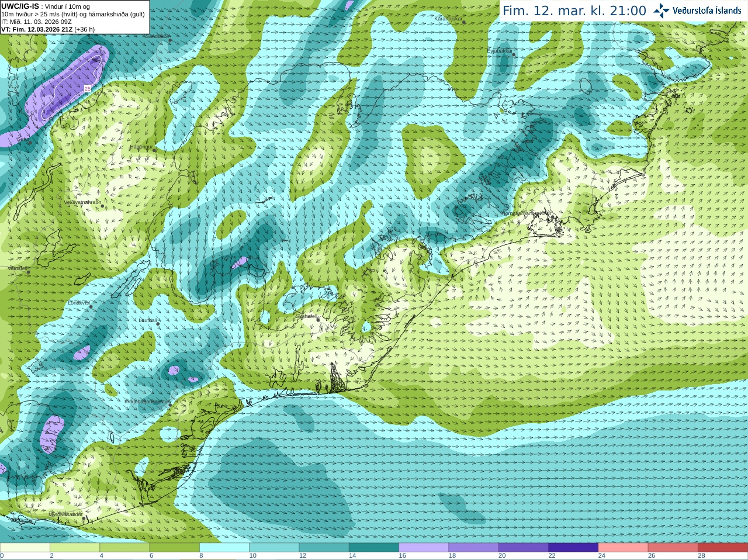The height and width of the screenshot is (560, 748).
Task: Click the 4–6 m/s green legend swatch
Action: click(124, 548)
